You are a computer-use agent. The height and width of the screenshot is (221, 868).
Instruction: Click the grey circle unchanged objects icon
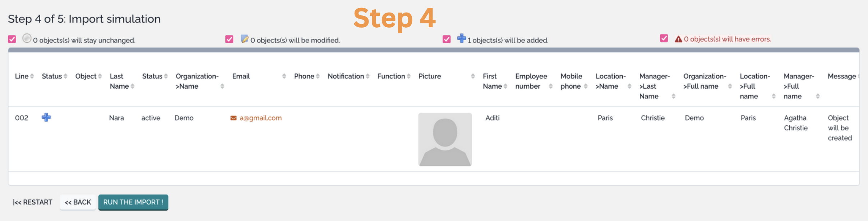pos(27,38)
